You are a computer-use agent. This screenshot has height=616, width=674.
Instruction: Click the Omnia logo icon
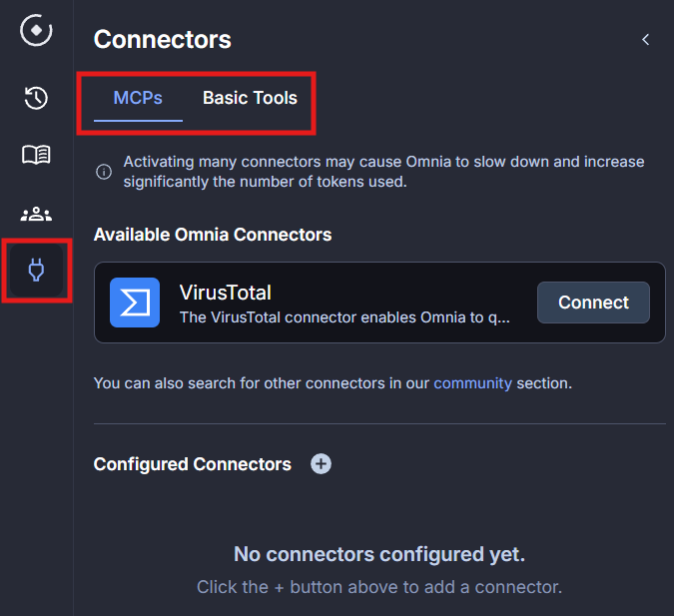pyautogui.click(x=36, y=31)
